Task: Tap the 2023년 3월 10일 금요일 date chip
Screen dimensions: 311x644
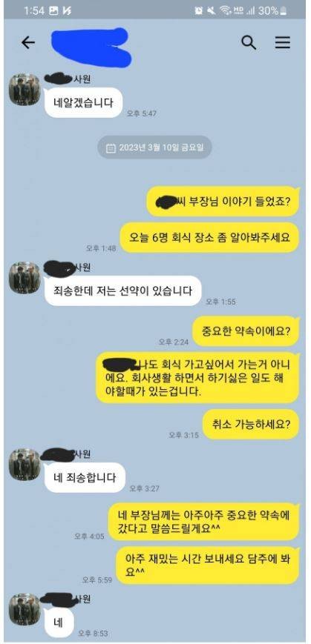Action: [154, 147]
